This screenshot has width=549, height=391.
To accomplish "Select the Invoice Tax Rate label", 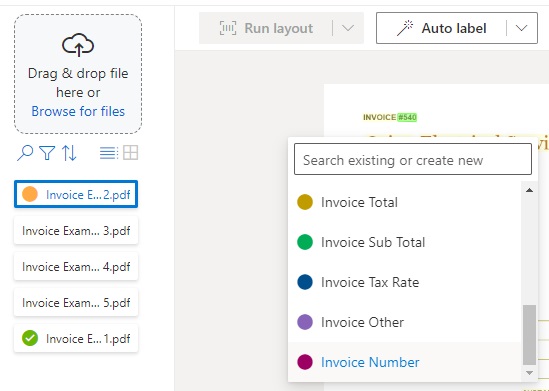I will click(404, 282).
